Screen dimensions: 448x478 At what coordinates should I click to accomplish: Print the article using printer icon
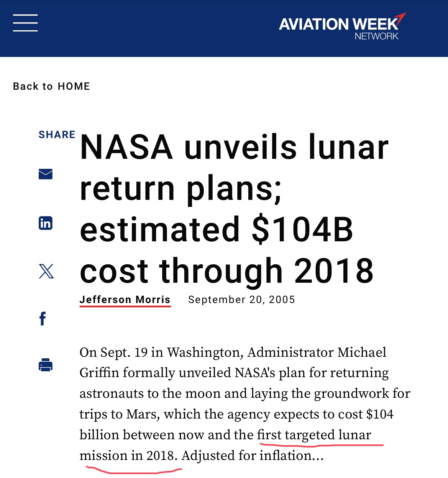click(46, 365)
